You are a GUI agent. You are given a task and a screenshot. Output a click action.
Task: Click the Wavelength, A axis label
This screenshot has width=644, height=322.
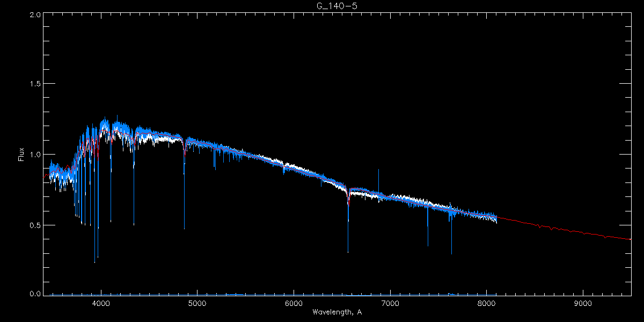(336, 312)
